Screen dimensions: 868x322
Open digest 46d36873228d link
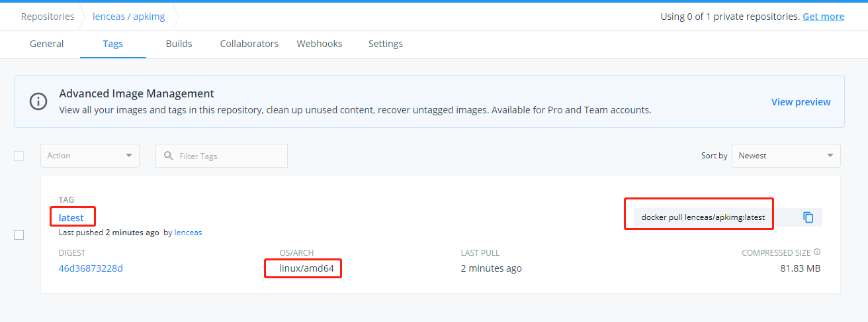click(91, 268)
